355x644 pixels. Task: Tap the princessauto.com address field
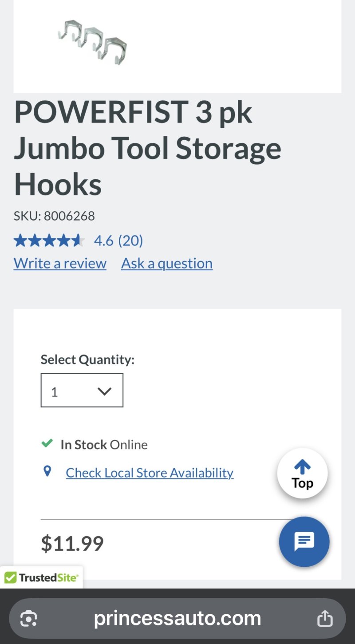[177, 618]
